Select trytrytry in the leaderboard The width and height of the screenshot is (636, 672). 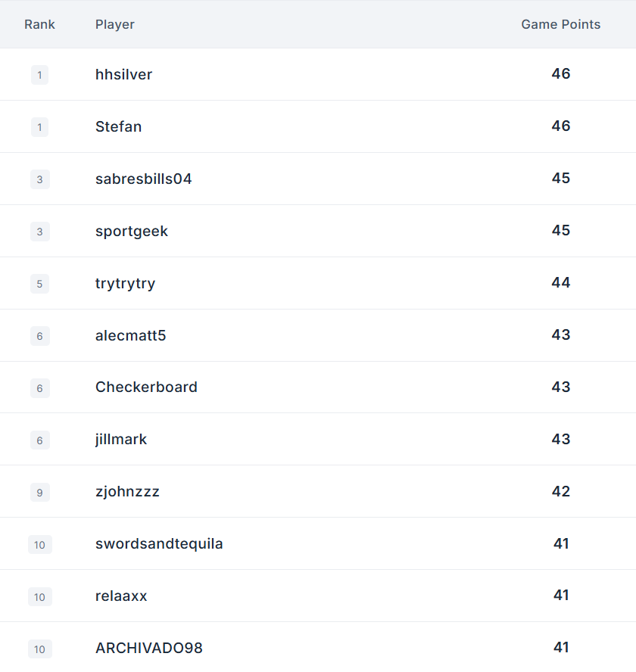coord(125,284)
